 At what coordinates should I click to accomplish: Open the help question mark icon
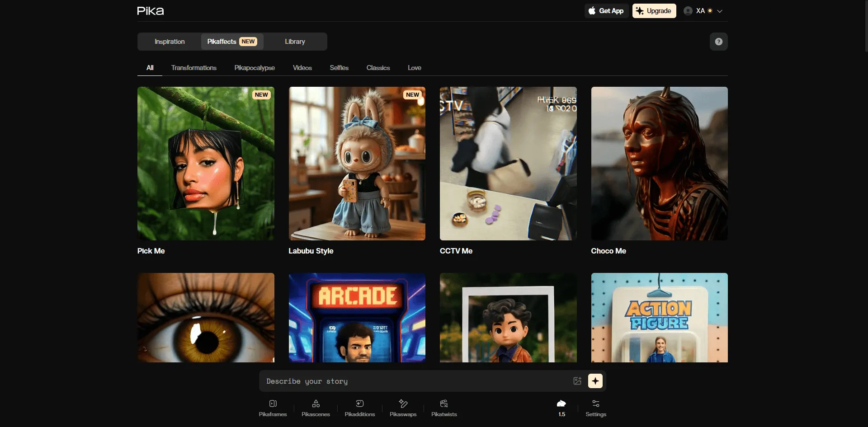(x=718, y=42)
